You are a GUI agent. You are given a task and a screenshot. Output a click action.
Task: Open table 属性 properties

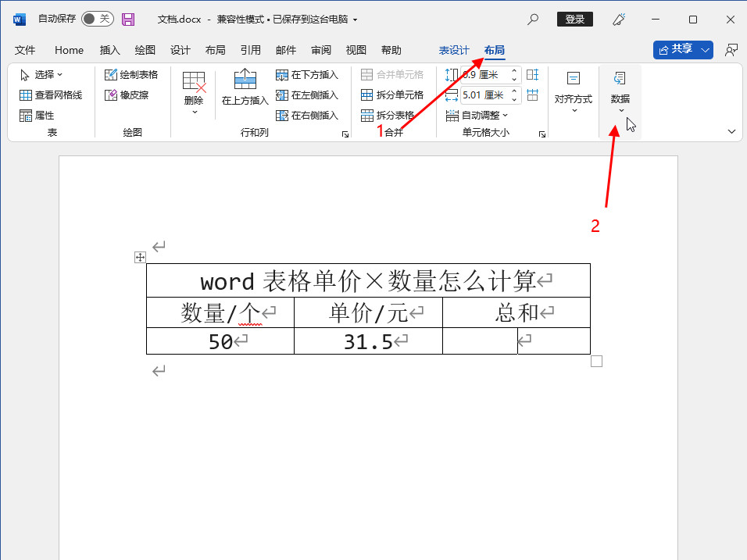37,116
